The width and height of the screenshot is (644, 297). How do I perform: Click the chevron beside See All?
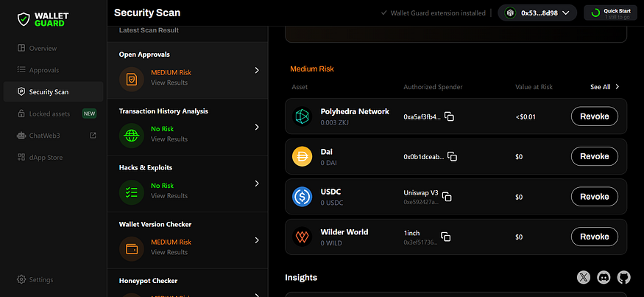coord(617,87)
